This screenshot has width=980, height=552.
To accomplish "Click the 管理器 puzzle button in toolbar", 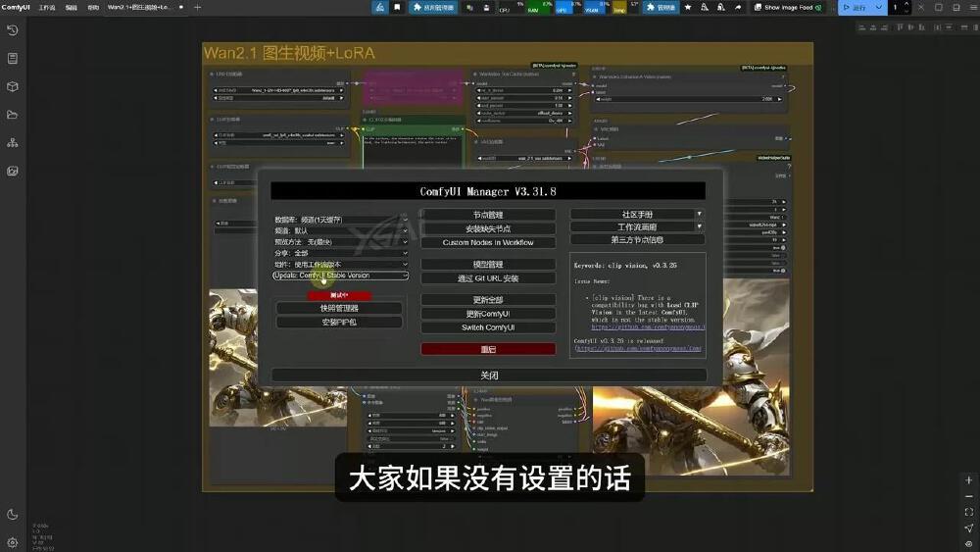I will (661, 8).
